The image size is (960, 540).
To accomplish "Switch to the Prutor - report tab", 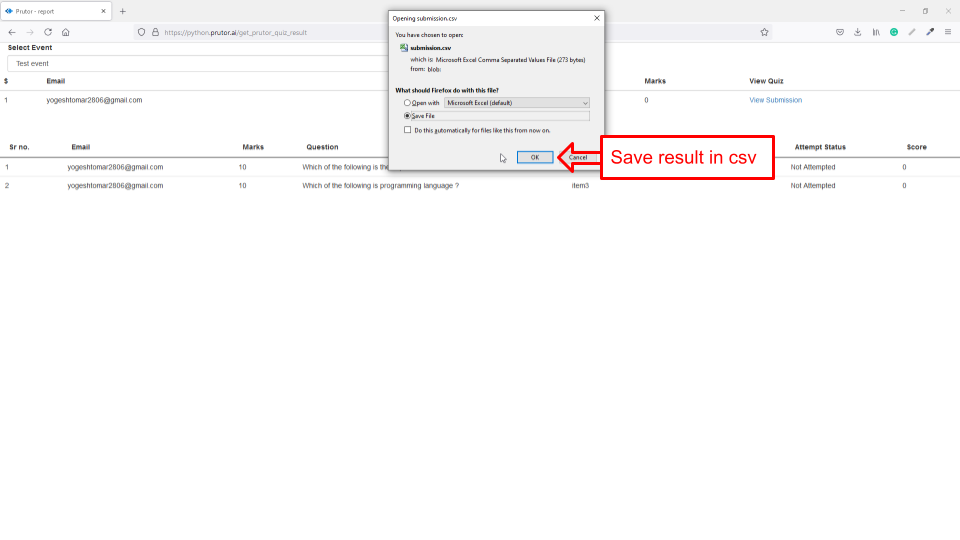I will pyautogui.click(x=55, y=11).
